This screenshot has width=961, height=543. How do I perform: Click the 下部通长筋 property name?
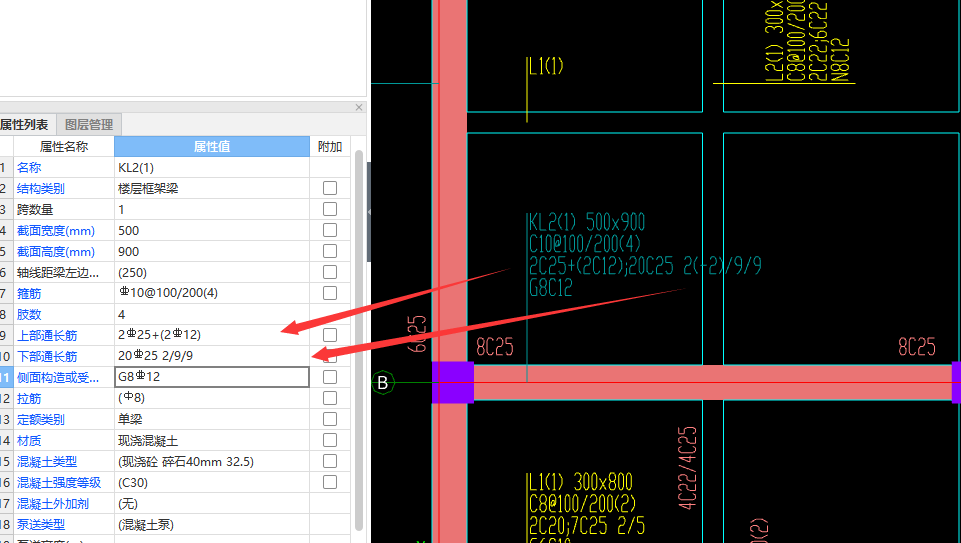(x=47, y=357)
